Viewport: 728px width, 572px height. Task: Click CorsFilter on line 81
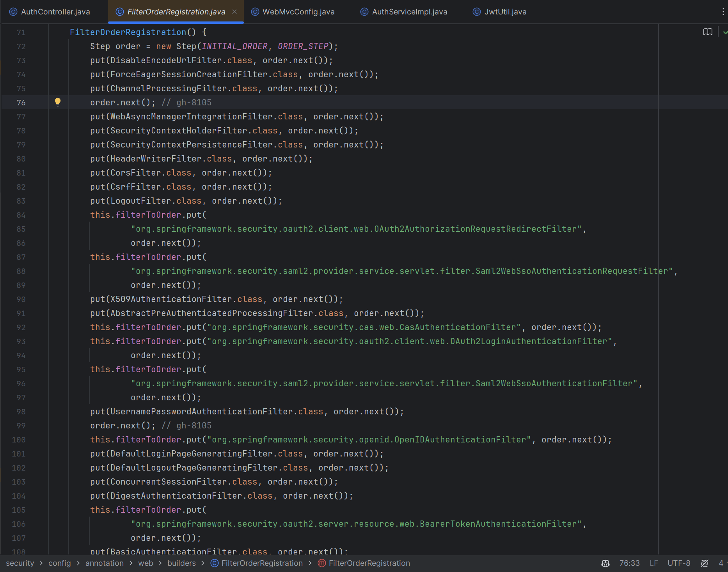[x=136, y=173]
